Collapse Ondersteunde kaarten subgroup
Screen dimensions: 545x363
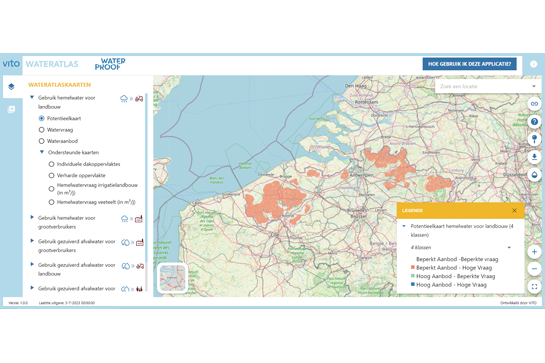pyautogui.click(x=42, y=152)
